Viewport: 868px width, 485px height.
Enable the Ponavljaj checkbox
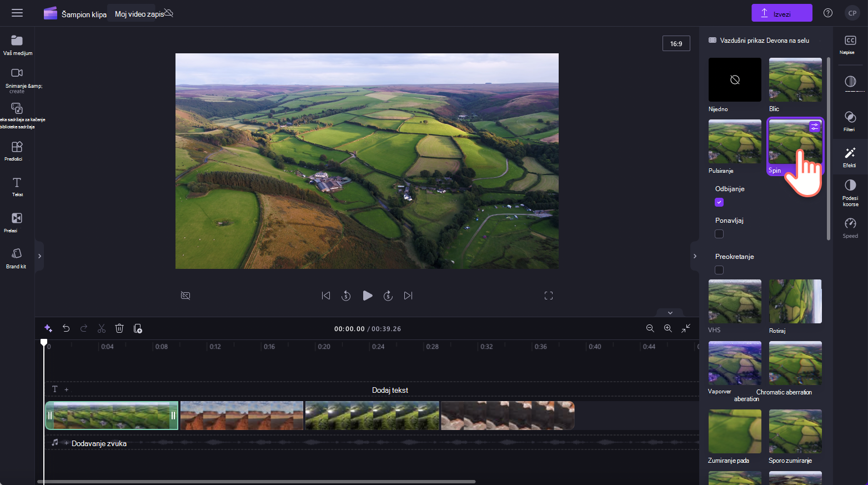click(x=719, y=234)
